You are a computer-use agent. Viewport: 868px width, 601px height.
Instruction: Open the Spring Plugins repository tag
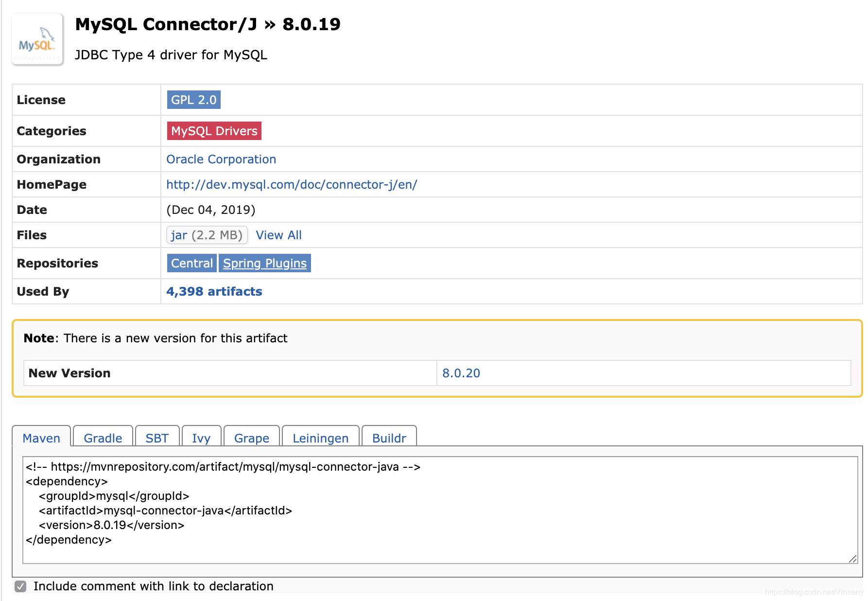coord(265,263)
